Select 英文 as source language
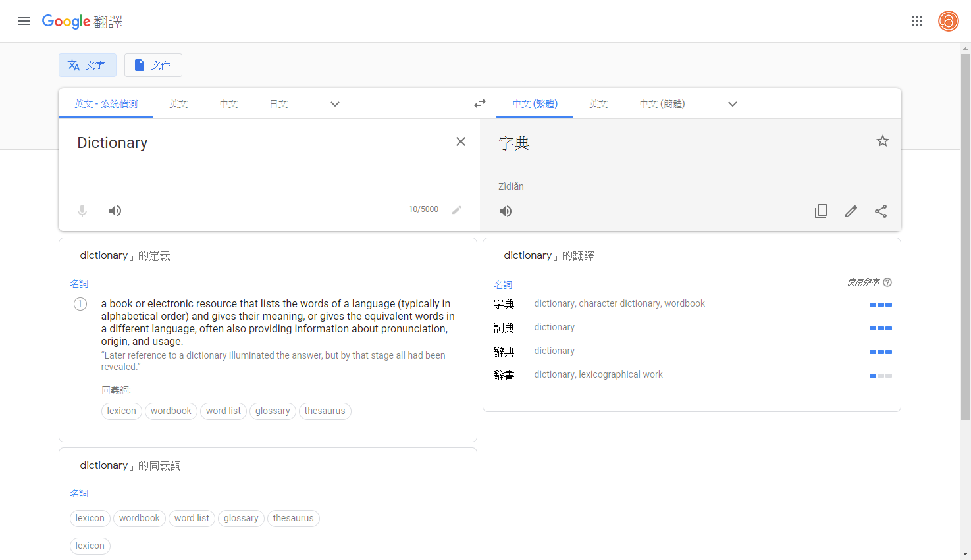 (178, 104)
